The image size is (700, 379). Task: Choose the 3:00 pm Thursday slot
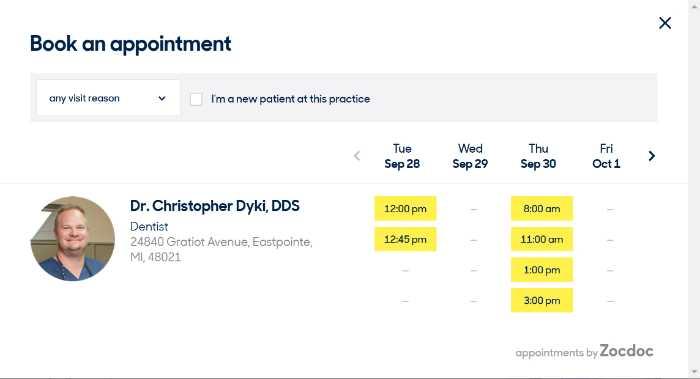pyautogui.click(x=542, y=300)
